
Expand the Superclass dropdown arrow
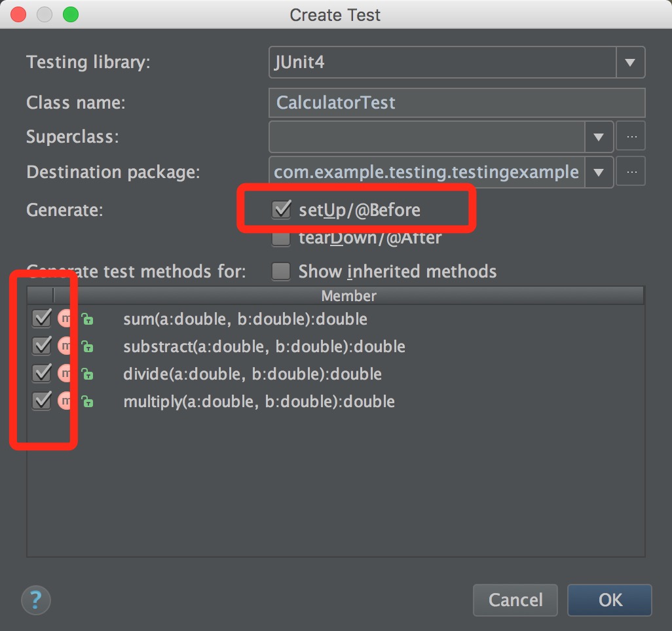click(x=598, y=137)
